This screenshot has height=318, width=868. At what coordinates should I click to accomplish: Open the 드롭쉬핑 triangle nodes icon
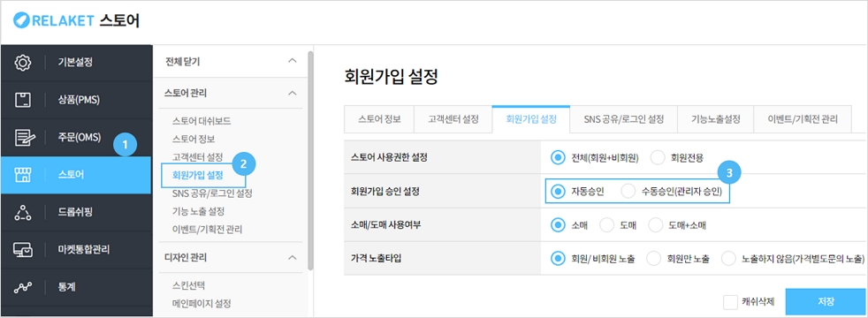(22, 212)
